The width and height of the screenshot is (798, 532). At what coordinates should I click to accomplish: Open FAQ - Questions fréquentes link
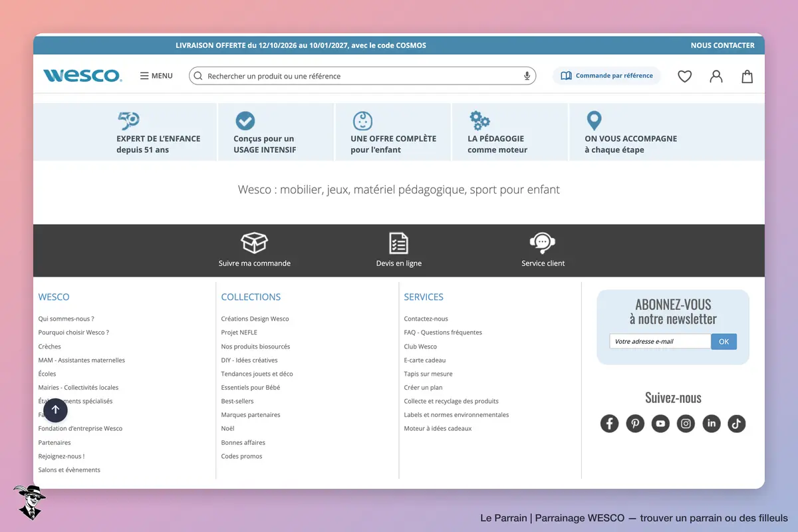(x=443, y=332)
